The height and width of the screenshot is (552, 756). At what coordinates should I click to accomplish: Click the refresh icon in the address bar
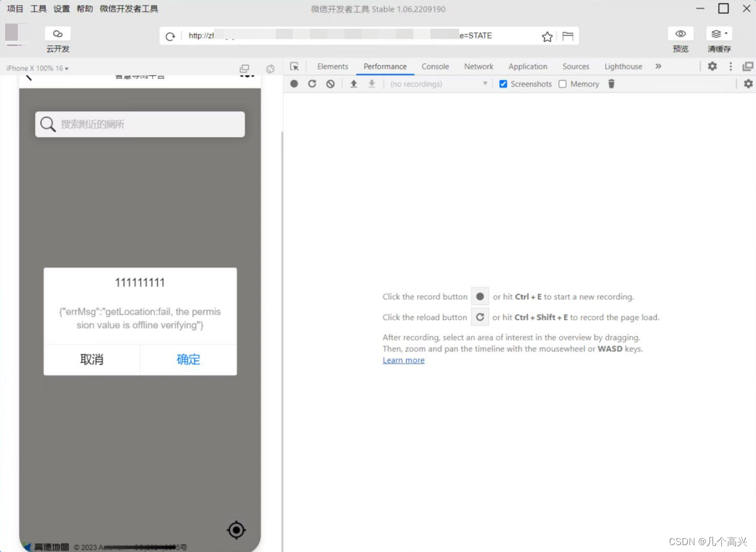(170, 36)
